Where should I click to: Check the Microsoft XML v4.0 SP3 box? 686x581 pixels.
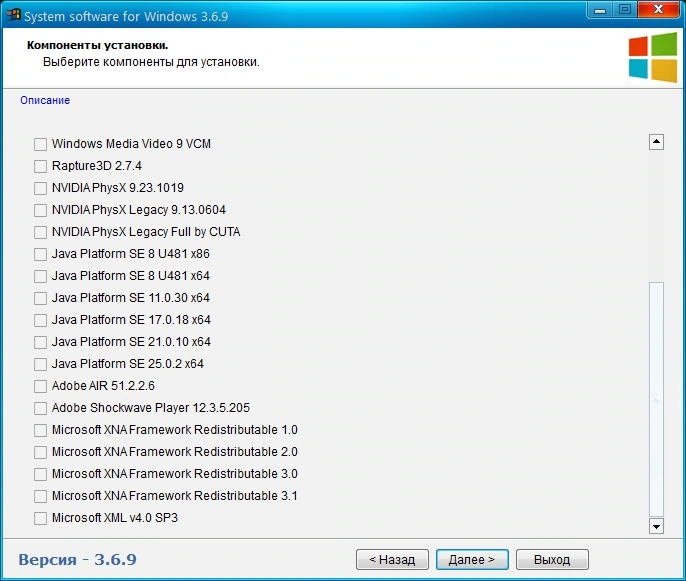(40, 518)
